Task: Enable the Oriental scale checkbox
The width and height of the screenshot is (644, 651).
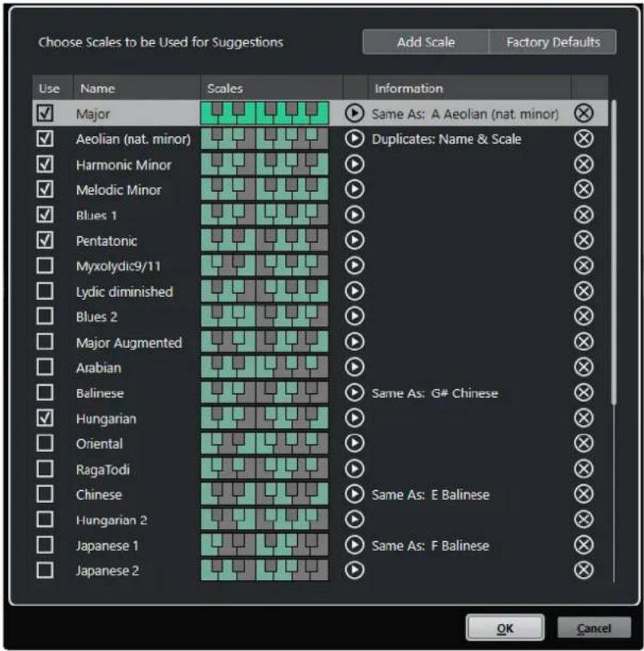Action: point(45,443)
